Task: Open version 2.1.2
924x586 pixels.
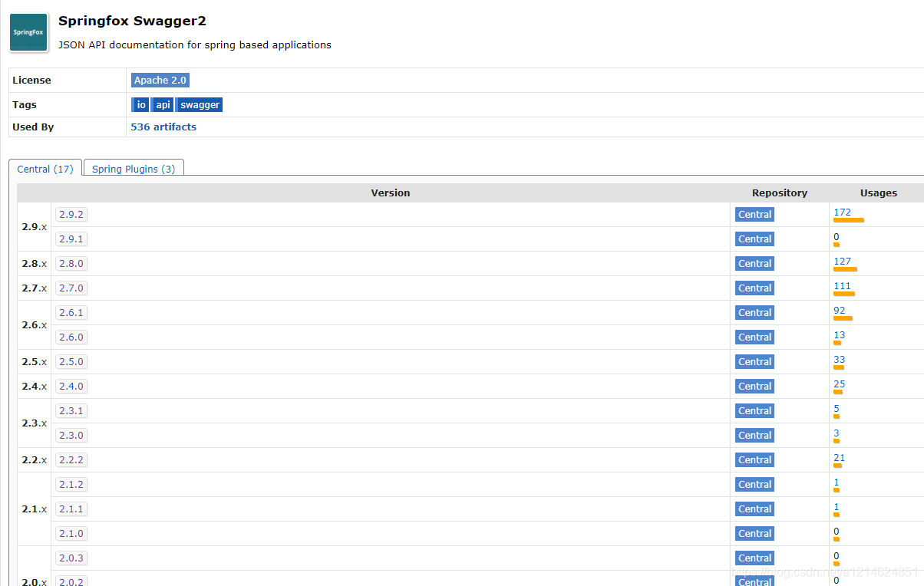Action: [x=71, y=485]
